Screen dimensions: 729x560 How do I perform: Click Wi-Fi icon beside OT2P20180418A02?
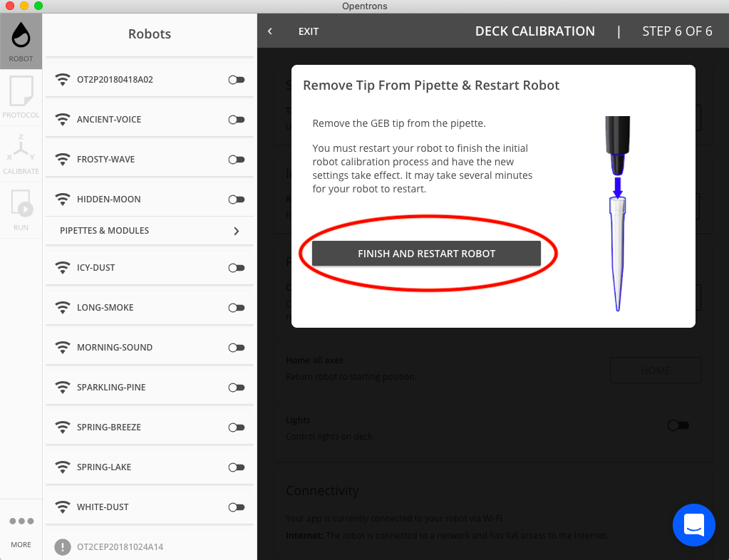(63, 80)
